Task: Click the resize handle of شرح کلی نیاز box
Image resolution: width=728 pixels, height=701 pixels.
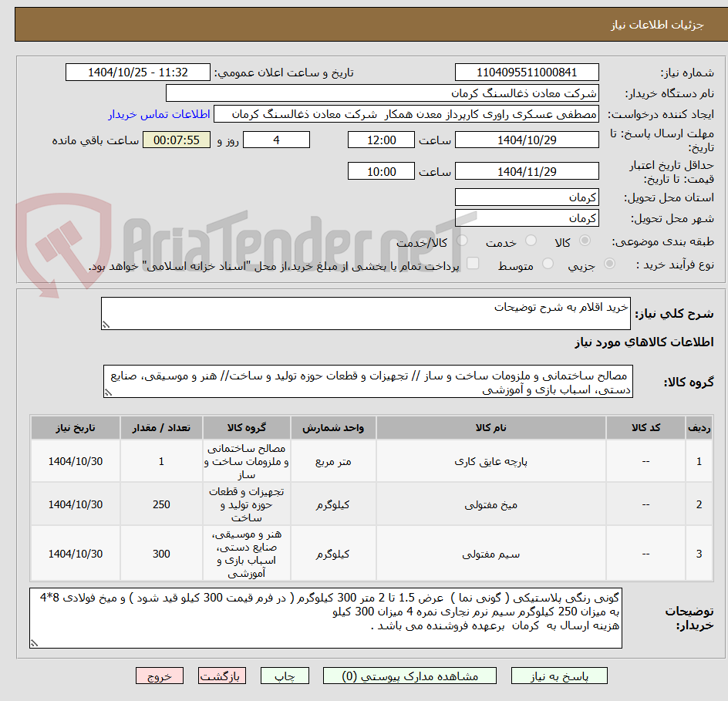Action: click(106, 325)
